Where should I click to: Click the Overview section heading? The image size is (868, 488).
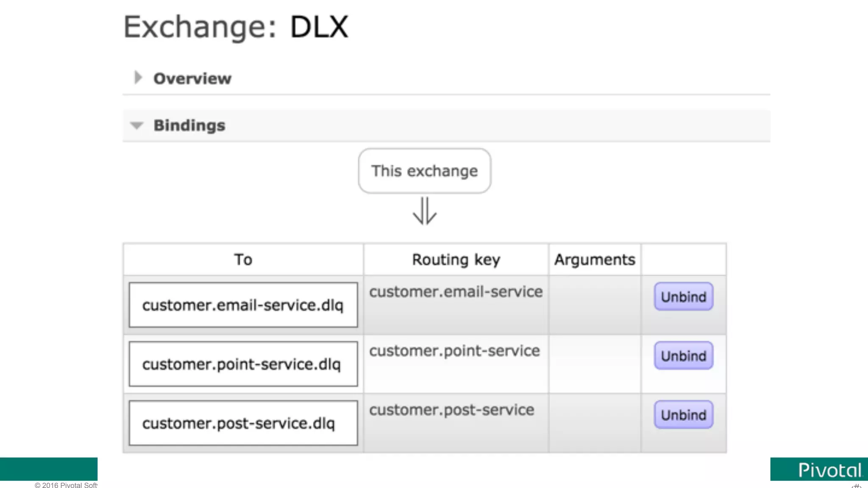click(x=192, y=79)
